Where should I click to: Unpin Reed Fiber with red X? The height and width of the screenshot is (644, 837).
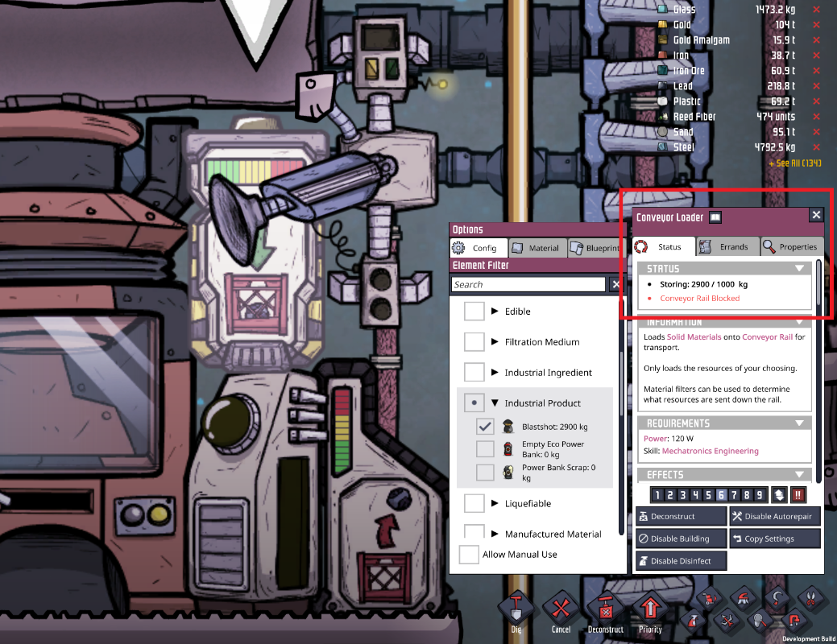(816, 116)
